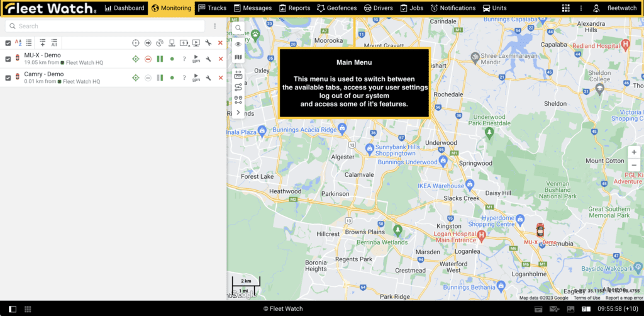Open the three-dot menu beside search
The height and width of the screenshot is (316, 644).
coord(215,26)
